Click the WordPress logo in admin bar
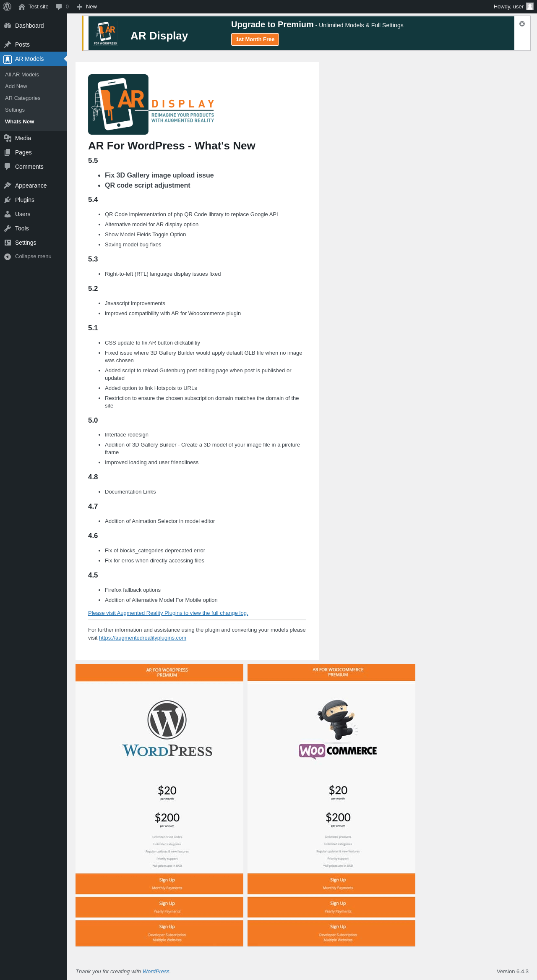The height and width of the screenshot is (980, 537). click(7, 7)
